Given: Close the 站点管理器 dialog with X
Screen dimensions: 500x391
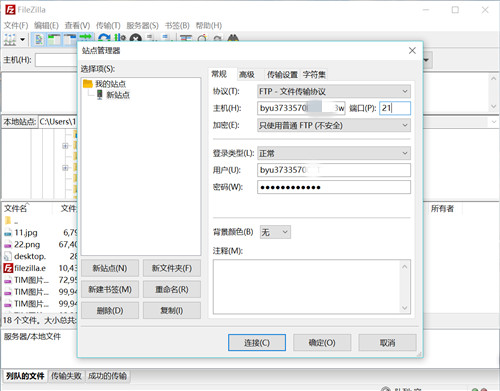Looking at the screenshot, I should coord(412,50).
